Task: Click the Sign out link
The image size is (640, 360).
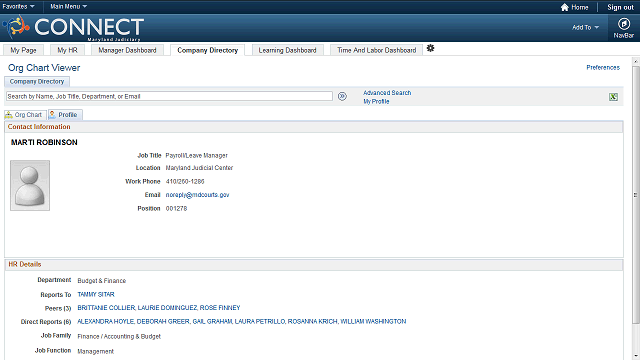Action: click(x=620, y=7)
